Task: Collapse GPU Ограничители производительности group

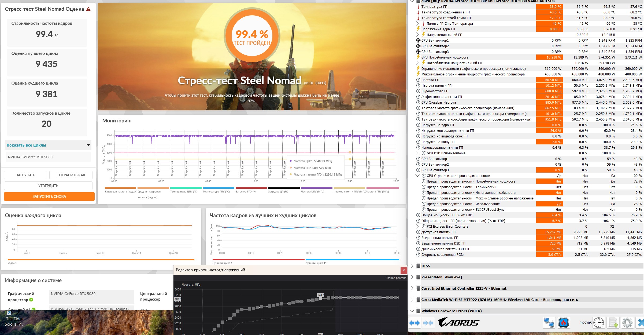Action: click(417, 176)
